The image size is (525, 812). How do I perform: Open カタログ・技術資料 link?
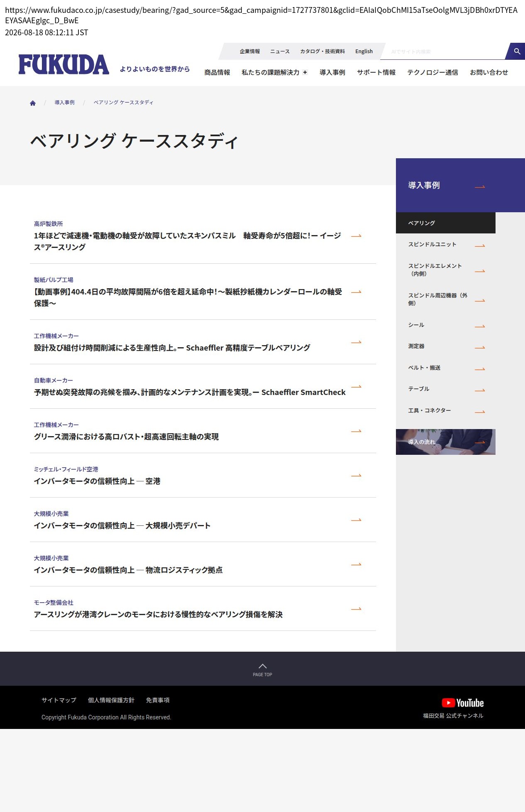pyautogui.click(x=322, y=52)
